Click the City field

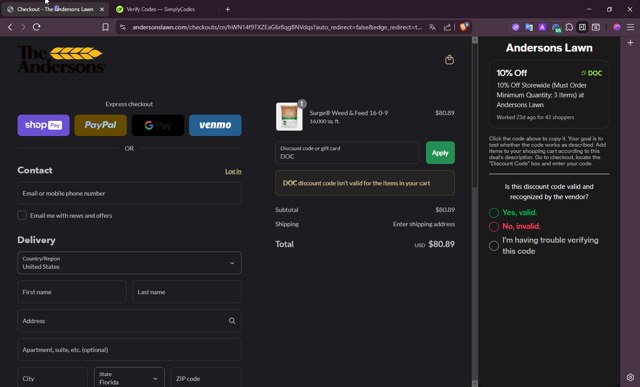click(52, 378)
